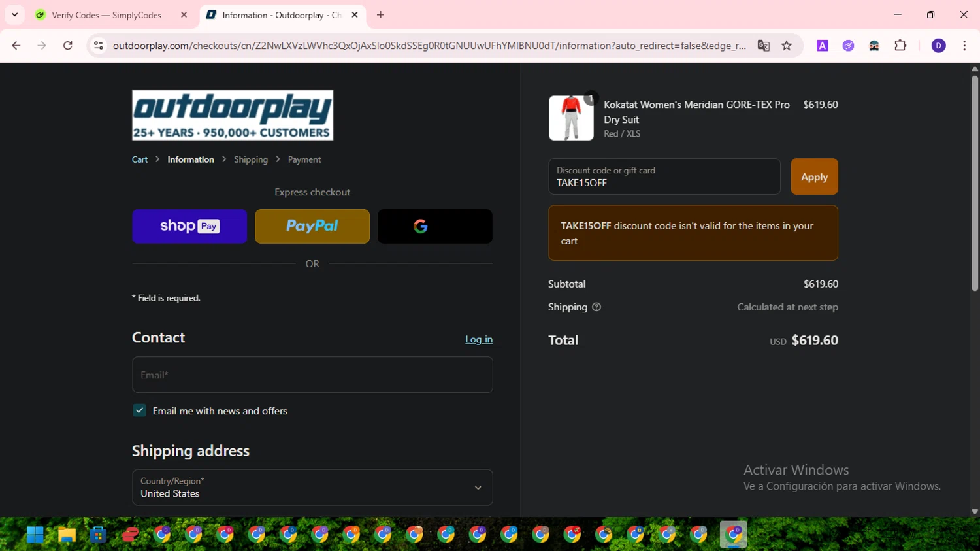
Task: Check out with PayPal
Action: 312,226
